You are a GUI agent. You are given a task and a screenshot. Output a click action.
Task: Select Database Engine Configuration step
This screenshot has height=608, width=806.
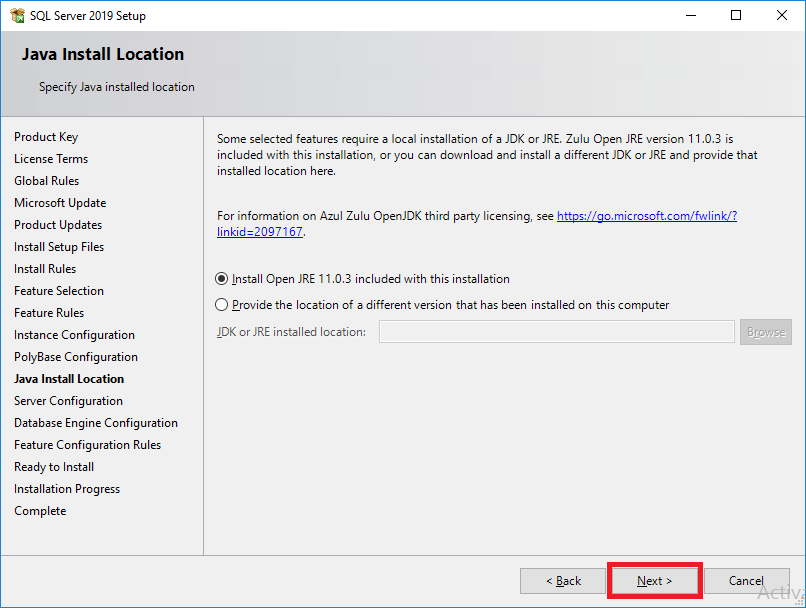pyautogui.click(x=96, y=423)
